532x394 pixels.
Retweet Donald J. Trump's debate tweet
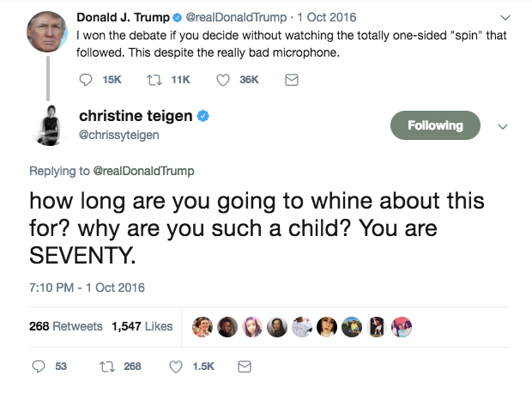(x=154, y=80)
